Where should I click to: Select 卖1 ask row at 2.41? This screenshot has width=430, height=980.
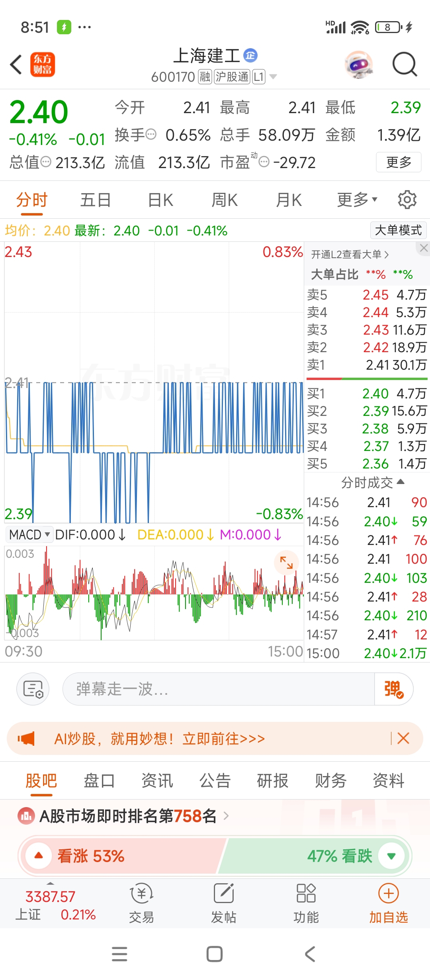tap(367, 365)
